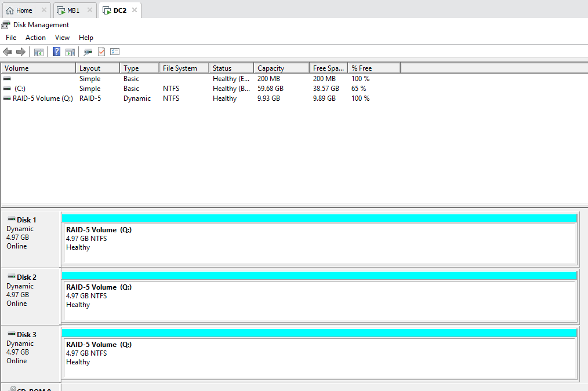
Task: Select the volume icon for (C:)
Action: pyautogui.click(x=7, y=89)
